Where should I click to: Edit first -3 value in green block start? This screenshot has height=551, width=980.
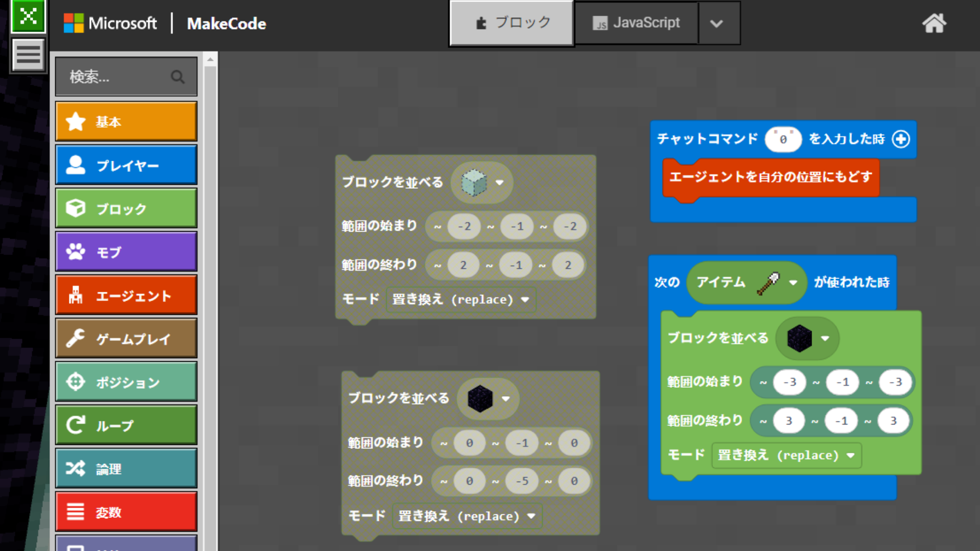[790, 382]
